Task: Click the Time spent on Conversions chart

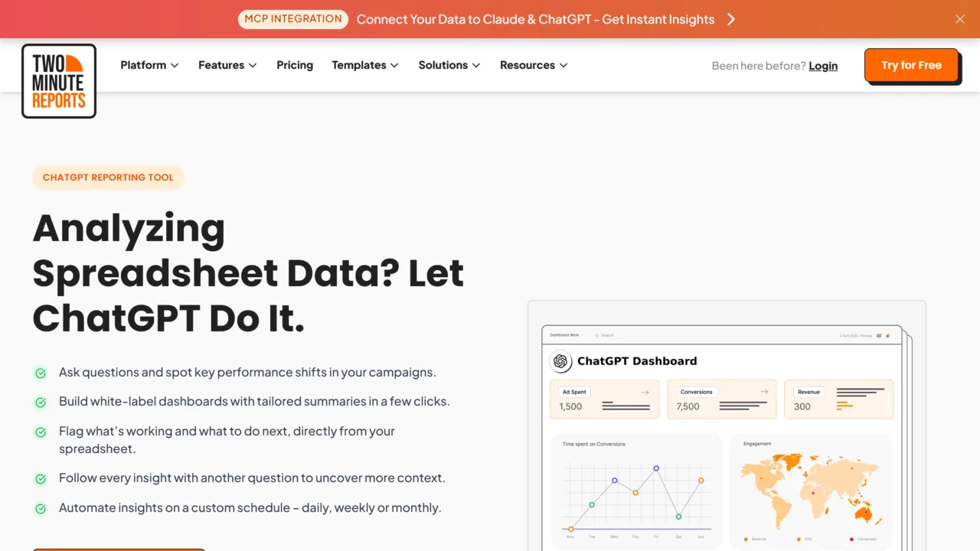Action: (x=636, y=491)
